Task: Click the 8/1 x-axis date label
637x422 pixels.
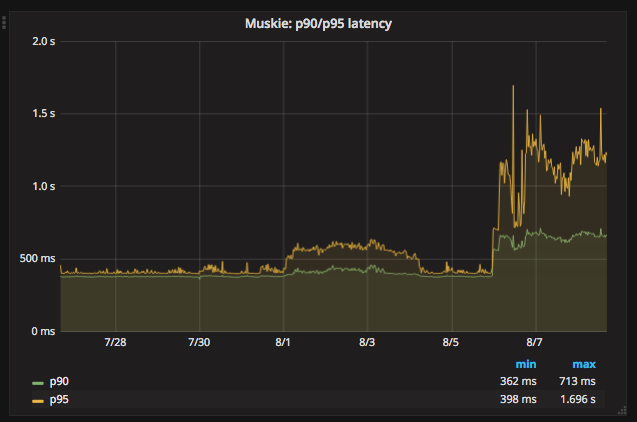Action: tap(283, 342)
